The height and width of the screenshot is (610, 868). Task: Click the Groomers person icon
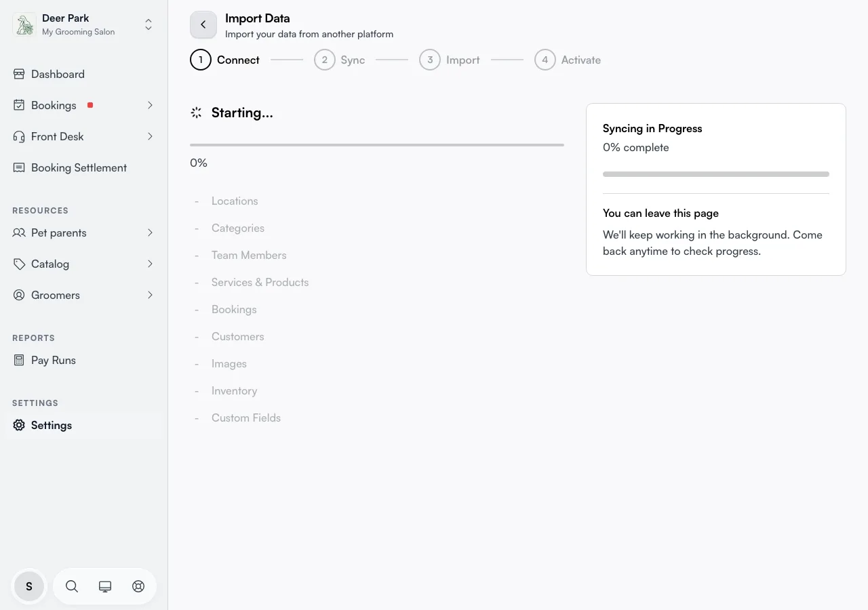click(x=19, y=295)
